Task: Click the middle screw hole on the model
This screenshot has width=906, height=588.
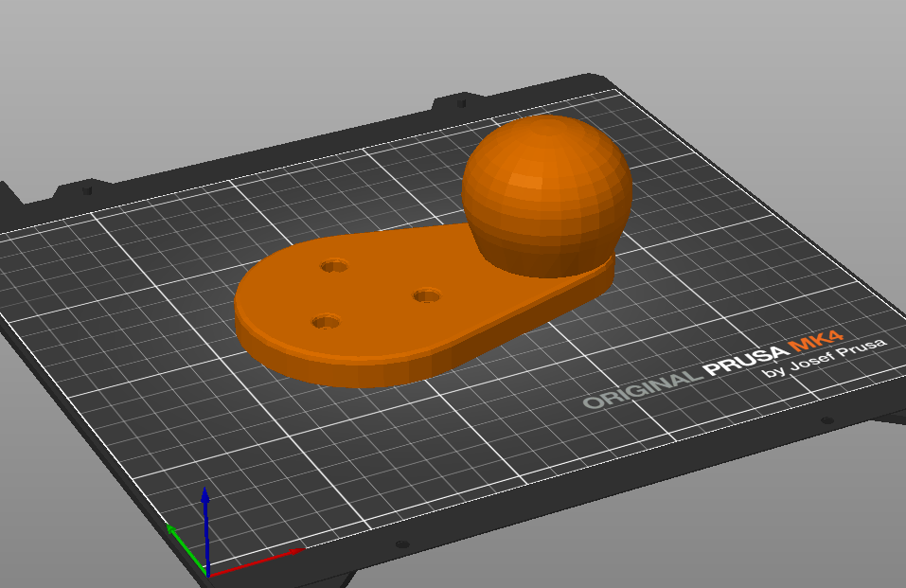Action: click(428, 297)
